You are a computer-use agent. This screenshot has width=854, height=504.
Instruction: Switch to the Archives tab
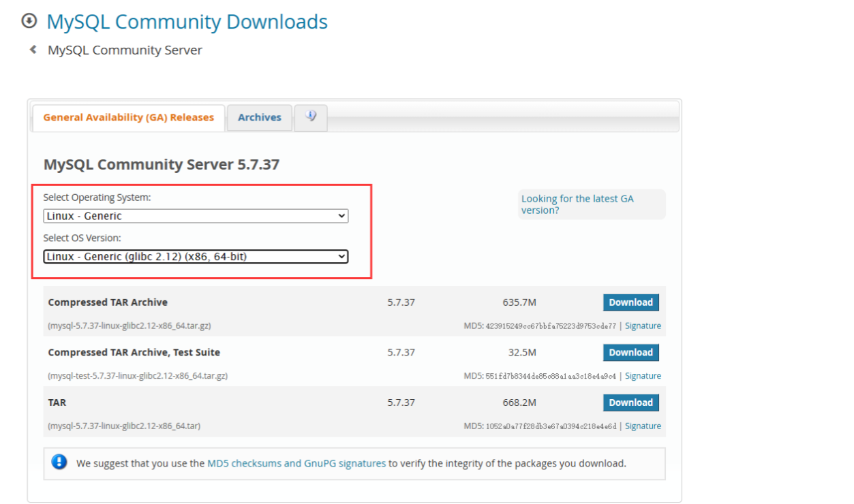[259, 117]
